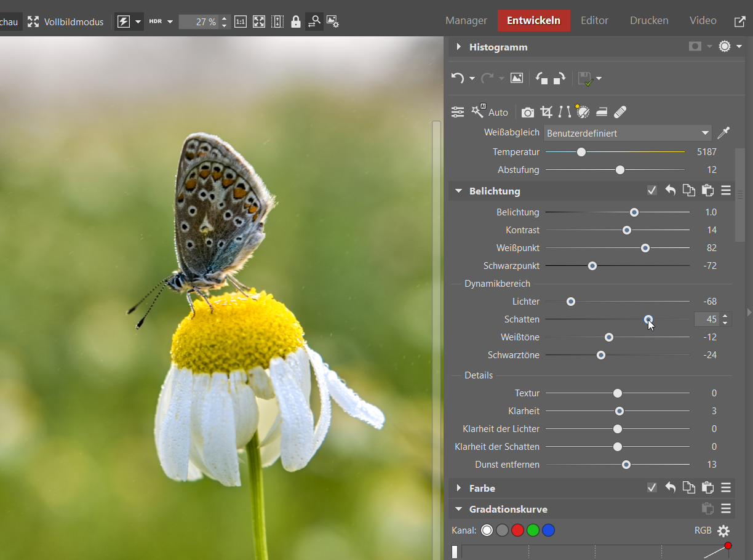
Task: Select the crop tool icon
Action: [x=546, y=112]
